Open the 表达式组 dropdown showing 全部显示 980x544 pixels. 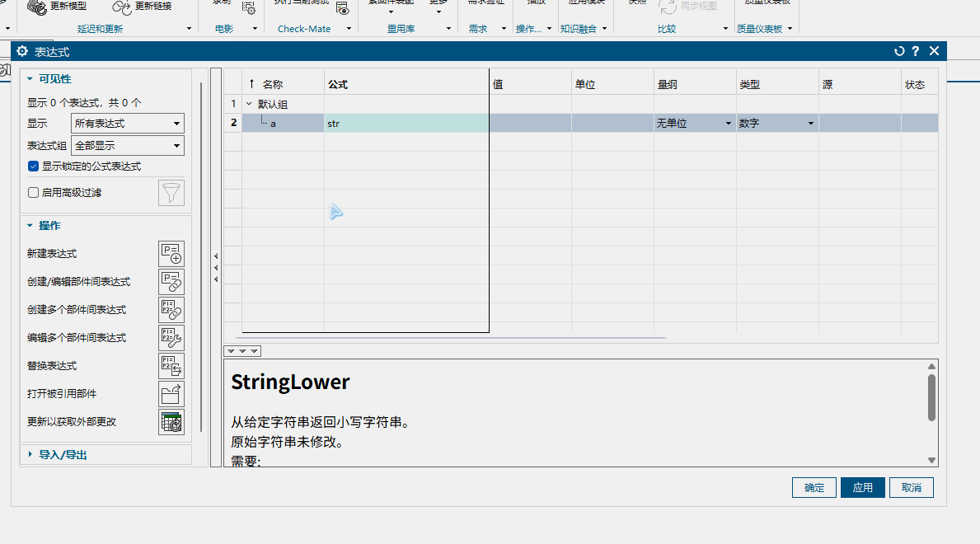coord(128,146)
